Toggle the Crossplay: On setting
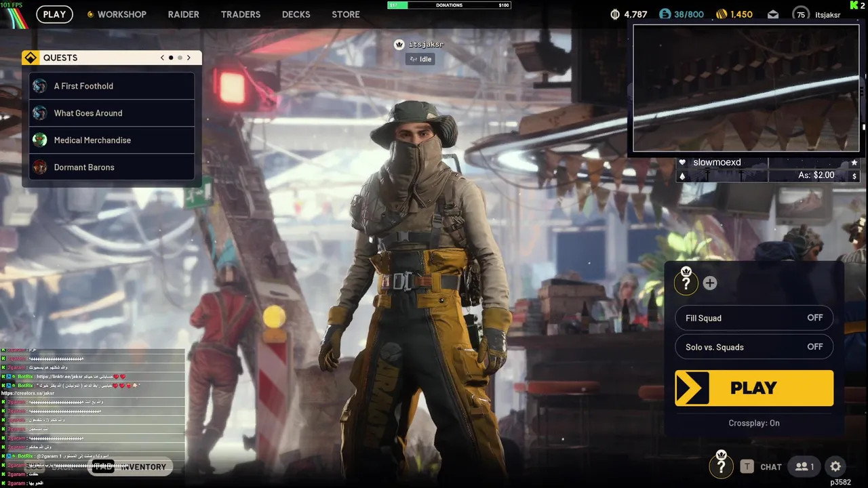The width and height of the screenshot is (868, 488). pyautogui.click(x=754, y=423)
